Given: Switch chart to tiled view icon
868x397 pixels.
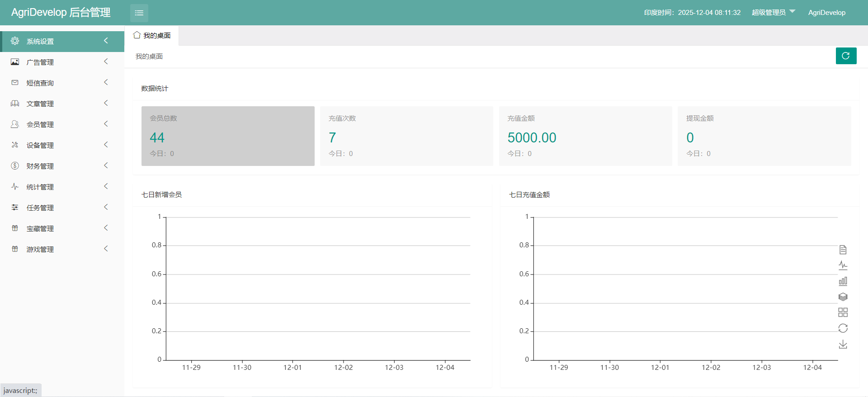Looking at the screenshot, I should click(843, 312).
